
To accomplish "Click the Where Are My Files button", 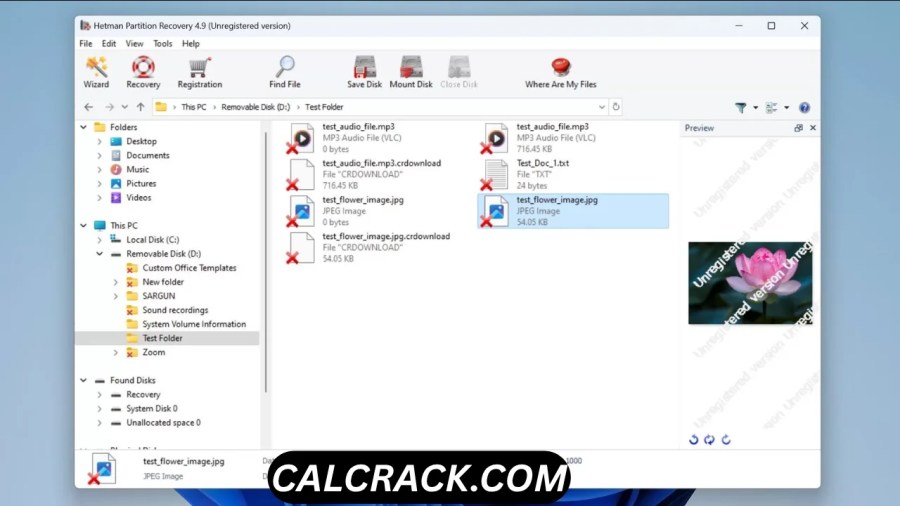I will (561, 72).
